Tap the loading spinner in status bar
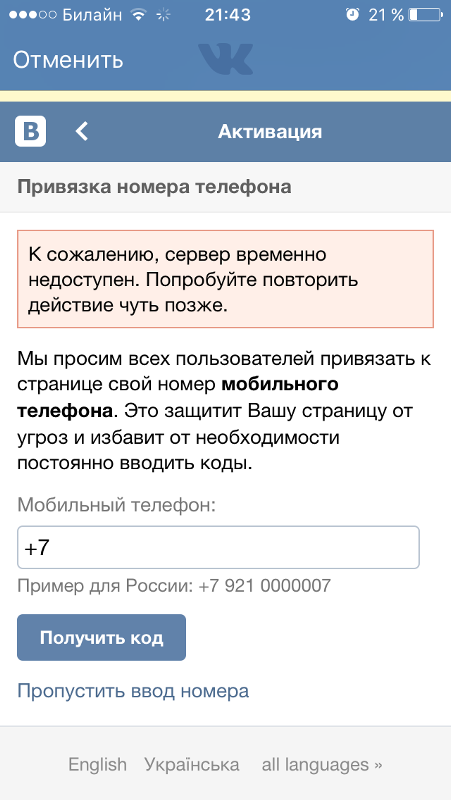This screenshot has width=451, height=800. pyautogui.click(x=163, y=15)
